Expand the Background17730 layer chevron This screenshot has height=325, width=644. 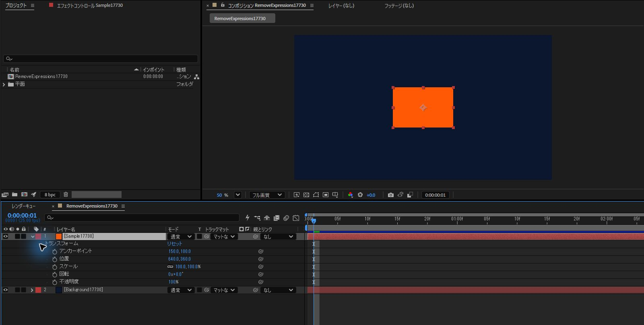[x=32, y=290]
